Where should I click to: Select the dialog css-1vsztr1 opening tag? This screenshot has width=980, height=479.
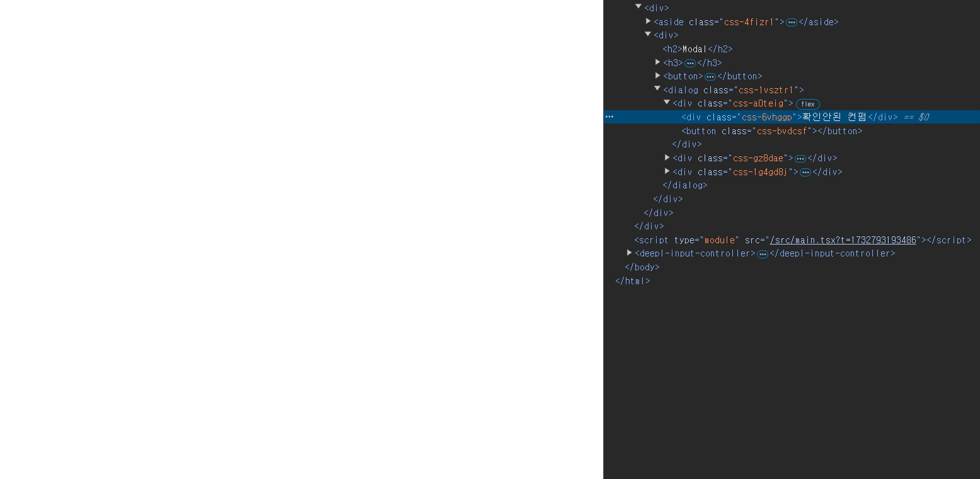(734, 90)
